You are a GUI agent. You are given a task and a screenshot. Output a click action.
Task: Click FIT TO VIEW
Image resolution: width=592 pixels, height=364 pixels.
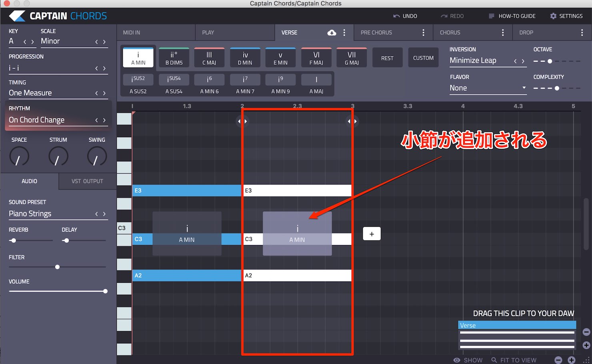coord(514,360)
